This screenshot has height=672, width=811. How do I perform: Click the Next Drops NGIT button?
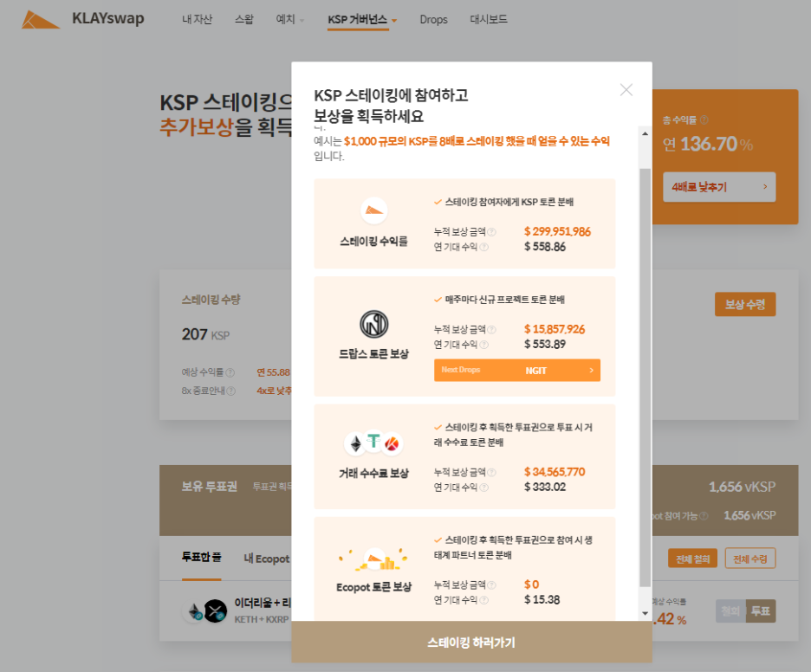click(517, 370)
